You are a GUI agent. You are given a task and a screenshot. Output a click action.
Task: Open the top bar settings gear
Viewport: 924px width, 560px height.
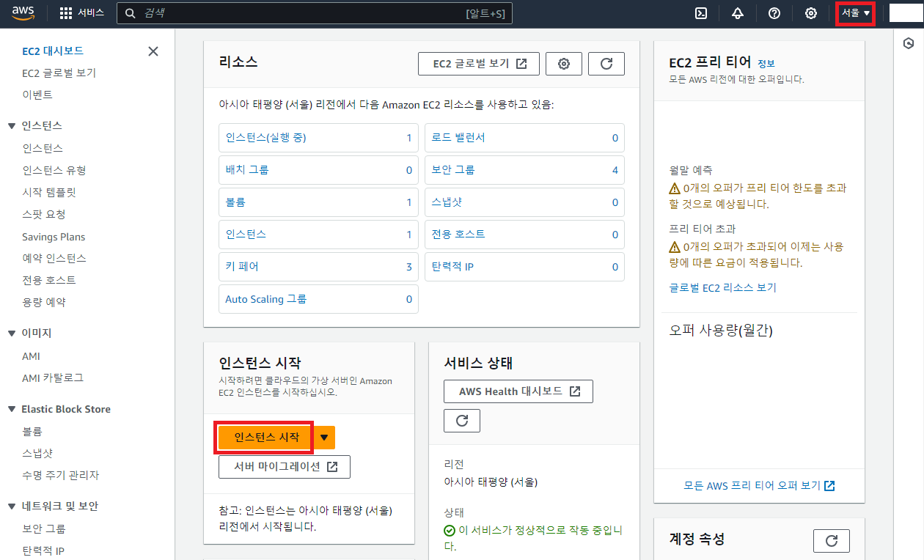pyautogui.click(x=811, y=13)
